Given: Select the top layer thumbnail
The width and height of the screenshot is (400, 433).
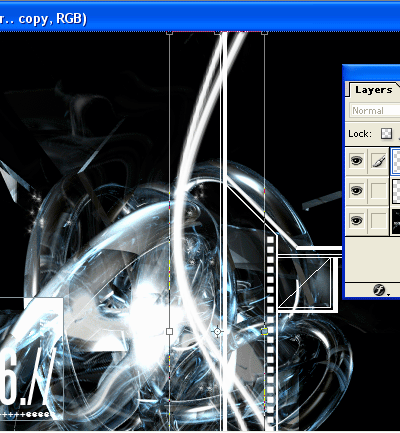Looking at the screenshot, I should (396, 161).
